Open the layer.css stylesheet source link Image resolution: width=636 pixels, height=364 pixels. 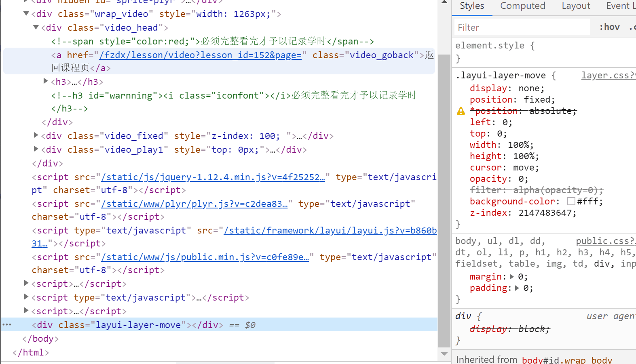(609, 75)
